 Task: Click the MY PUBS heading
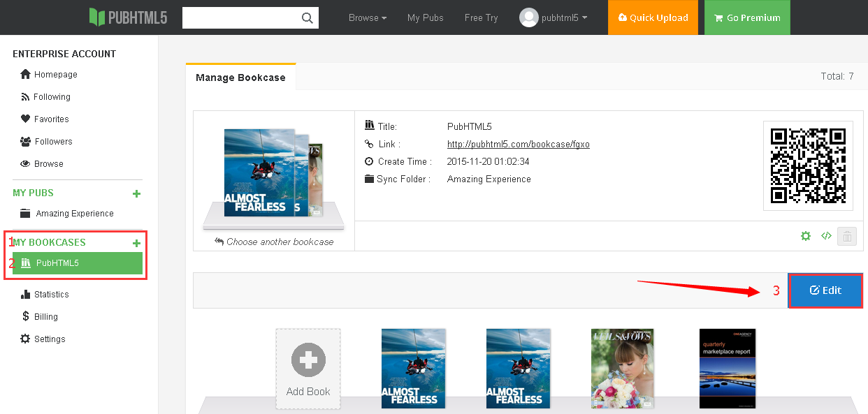point(33,193)
